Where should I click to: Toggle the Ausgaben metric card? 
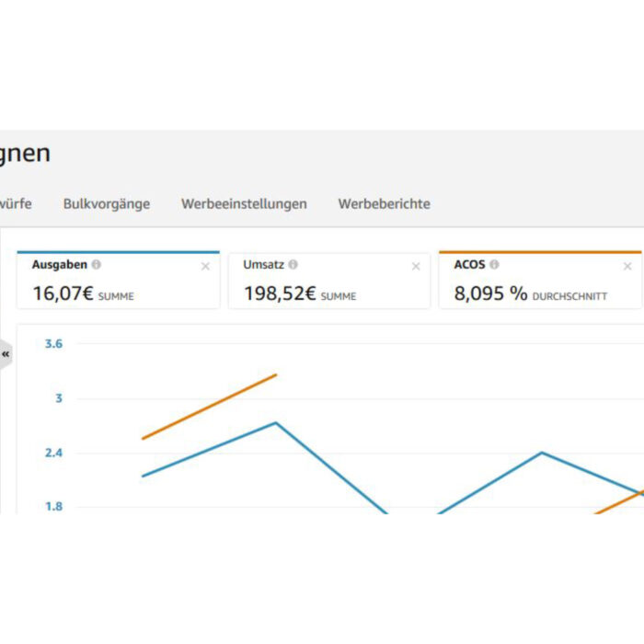tap(119, 280)
